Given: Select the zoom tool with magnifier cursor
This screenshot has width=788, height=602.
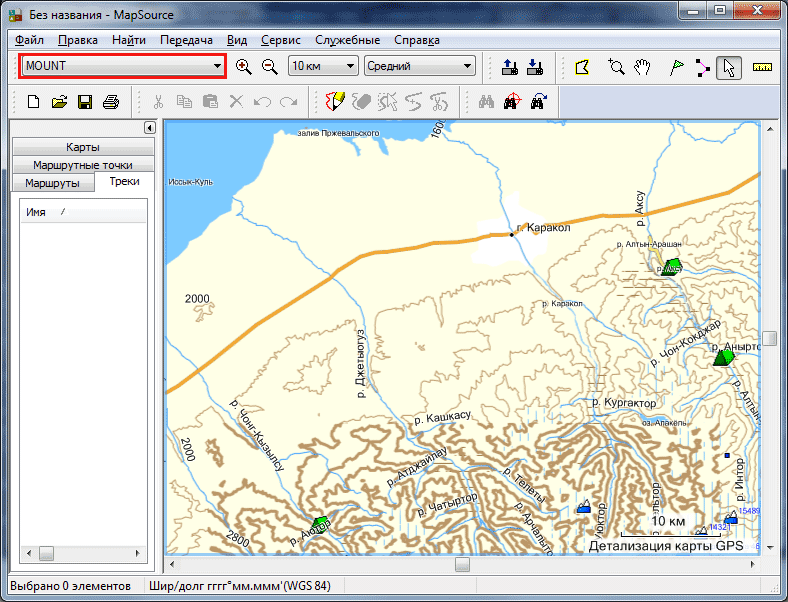Looking at the screenshot, I should tap(616, 67).
